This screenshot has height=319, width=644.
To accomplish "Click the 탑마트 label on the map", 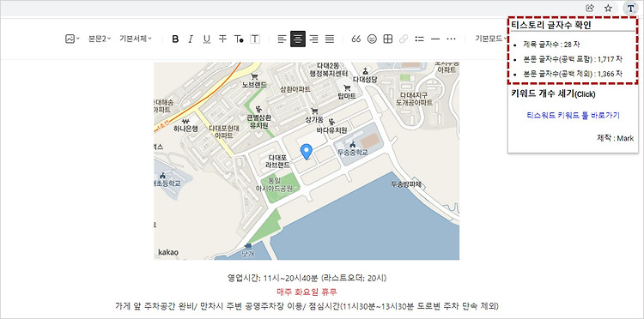I will [347, 96].
